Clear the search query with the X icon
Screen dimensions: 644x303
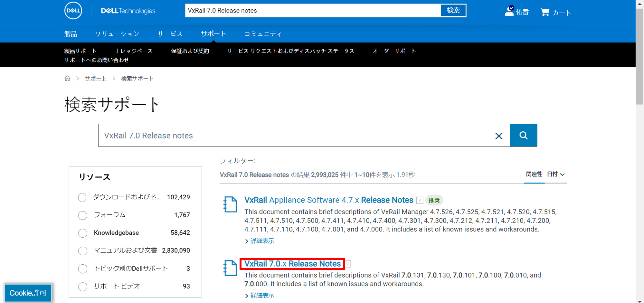[x=499, y=136]
